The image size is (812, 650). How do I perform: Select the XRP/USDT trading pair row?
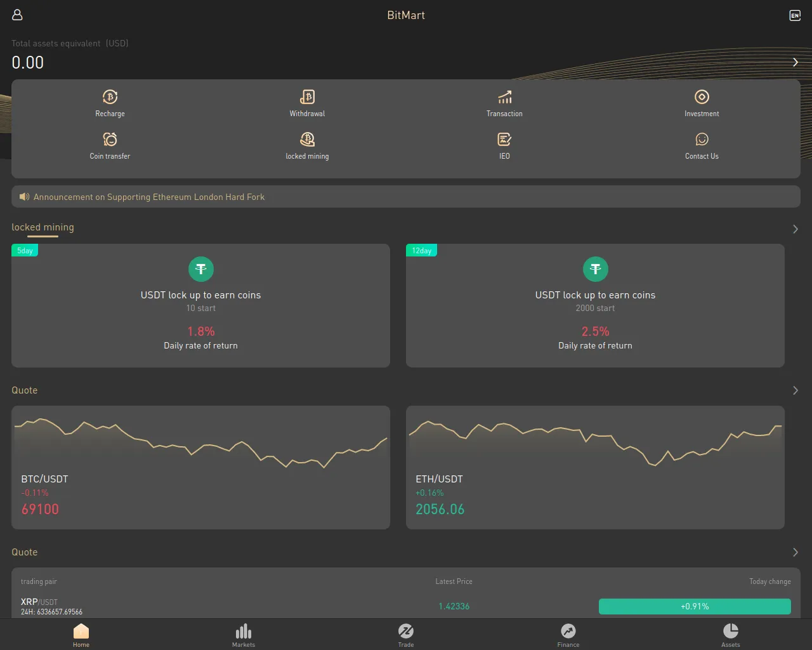click(x=406, y=606)
